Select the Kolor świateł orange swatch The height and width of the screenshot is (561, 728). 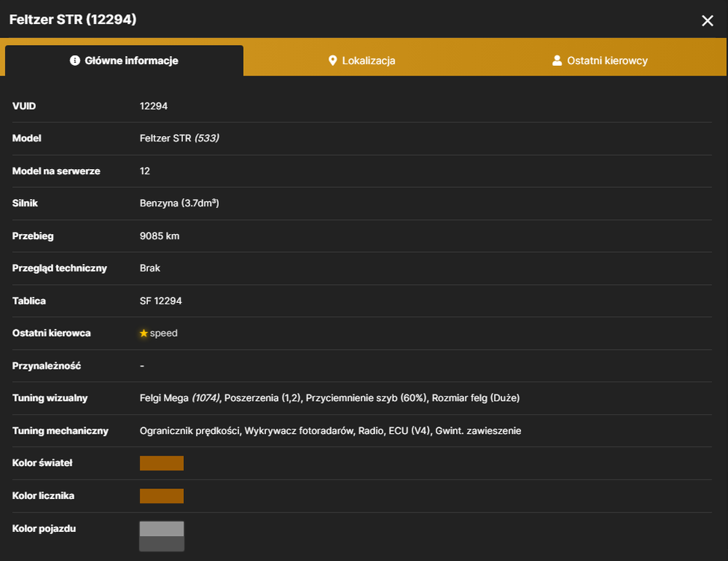(x=161, y=463)
